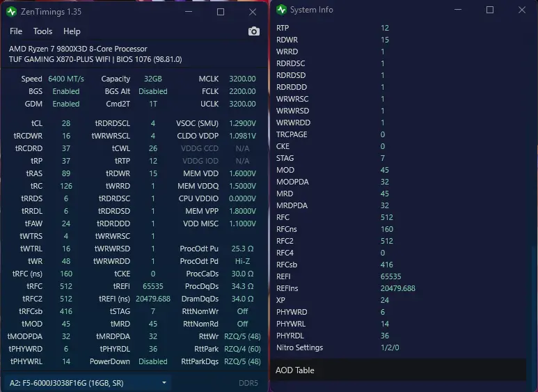Image resolution: width=538 pixels, height=392 pixels.
Task: Click the DDR5 label in ZenTimings footer
Action: point(248,383)
